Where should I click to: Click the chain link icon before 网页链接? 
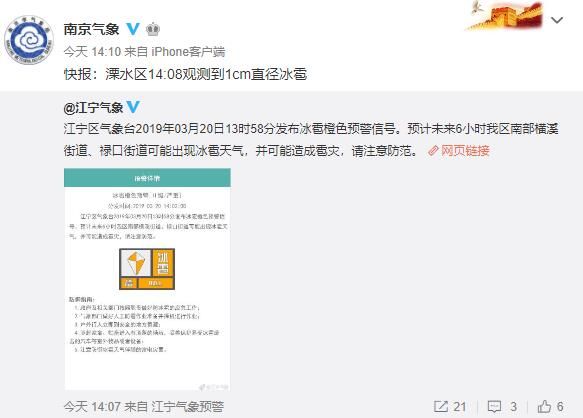coord(434,151)
